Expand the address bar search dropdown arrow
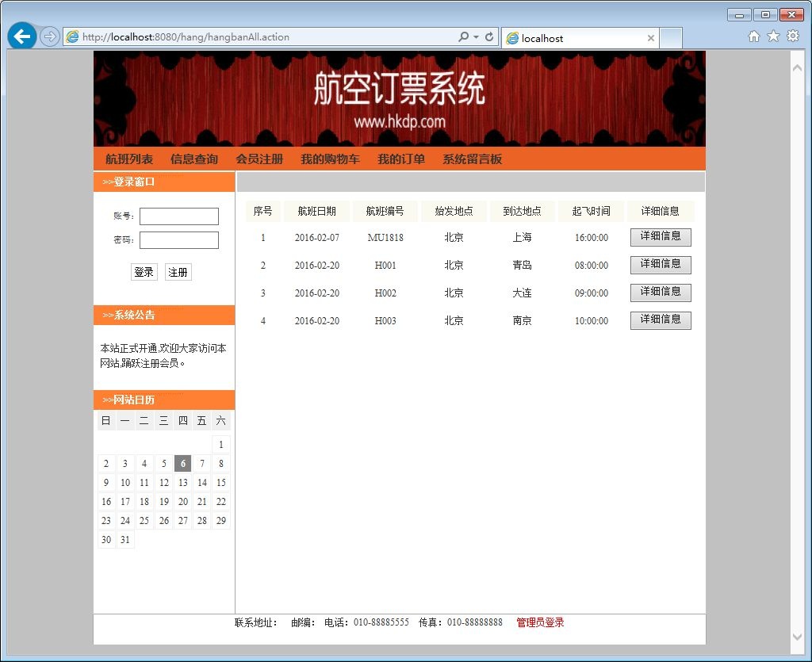 (x=476, y=36)
